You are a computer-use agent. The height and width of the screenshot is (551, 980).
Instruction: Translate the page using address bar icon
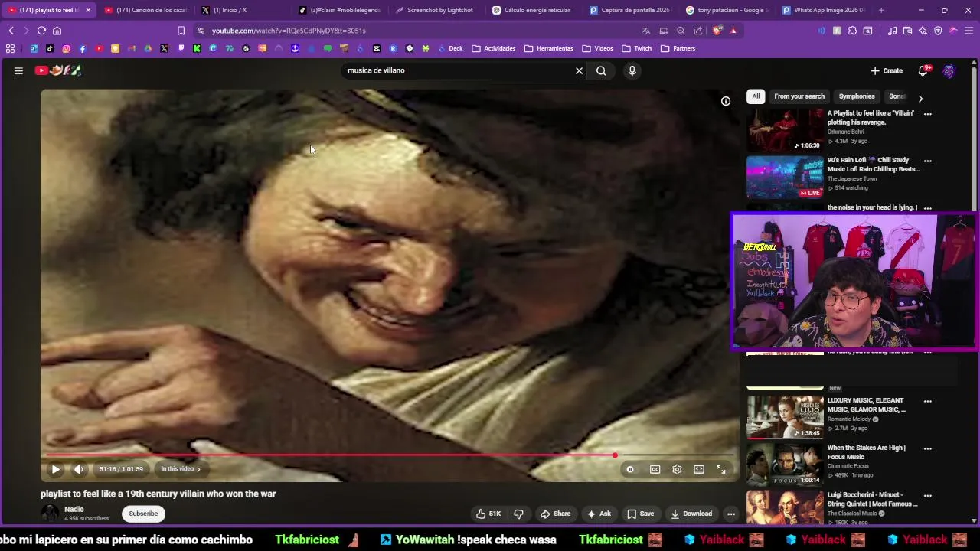[646, 31]
